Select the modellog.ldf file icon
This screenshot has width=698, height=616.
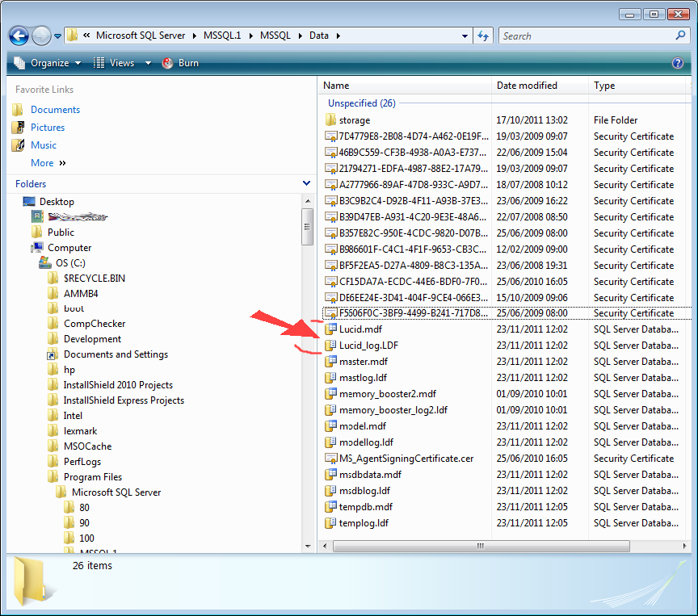[x=330, y=442]
